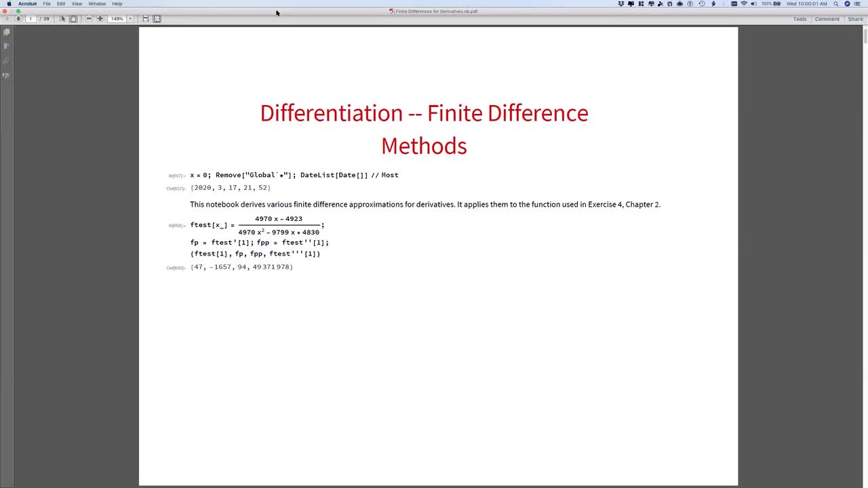This screenshot has width=868, height=488.
Task: Click the output {2020, 3, 17, 21, 52}
Action: [230, 188]
